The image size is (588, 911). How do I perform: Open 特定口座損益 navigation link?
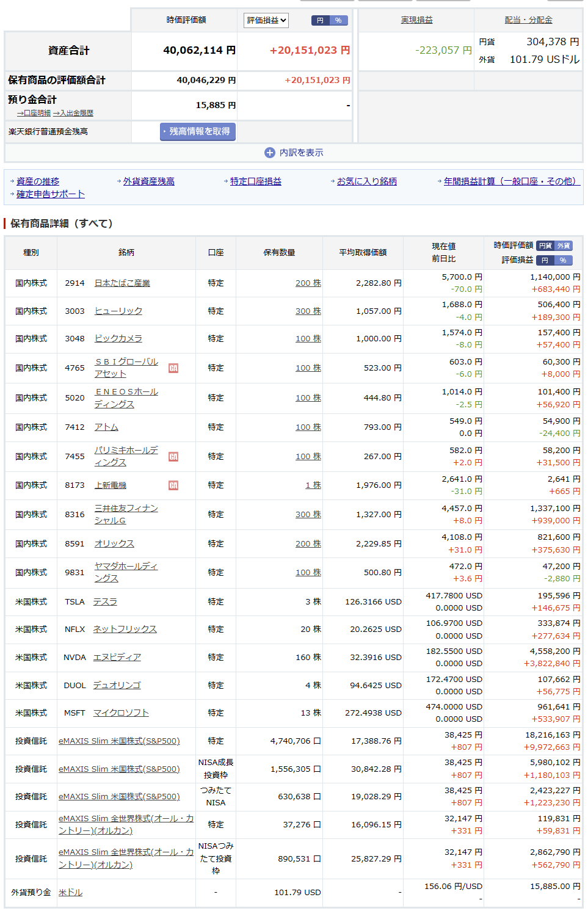coord(255,181)
